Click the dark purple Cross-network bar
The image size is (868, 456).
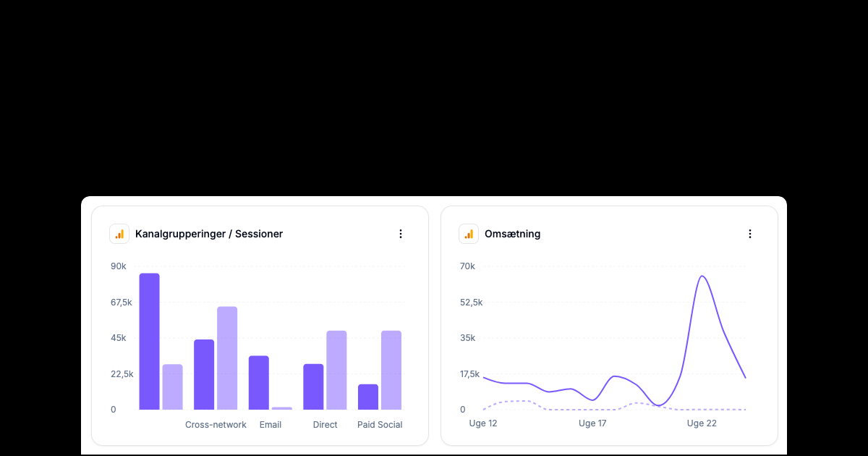(x=204, y=374)
